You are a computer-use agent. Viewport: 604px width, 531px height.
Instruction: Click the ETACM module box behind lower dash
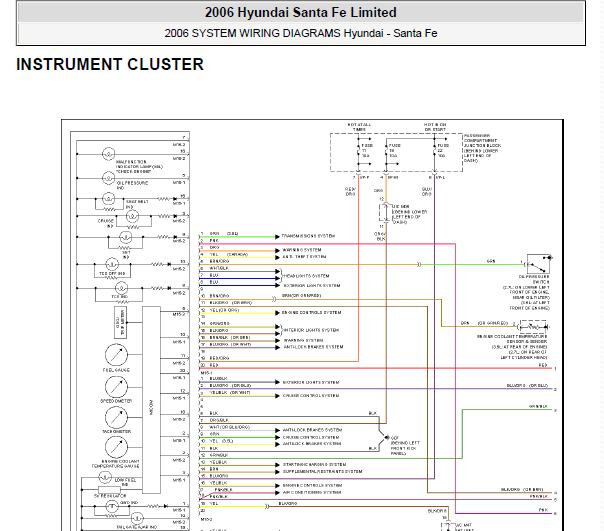click(384, 212)
